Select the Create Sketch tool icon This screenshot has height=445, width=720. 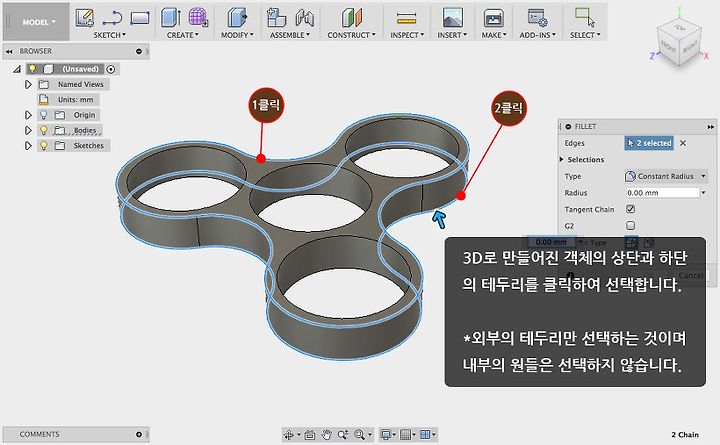pyautogui.click(x=84, y=17)
